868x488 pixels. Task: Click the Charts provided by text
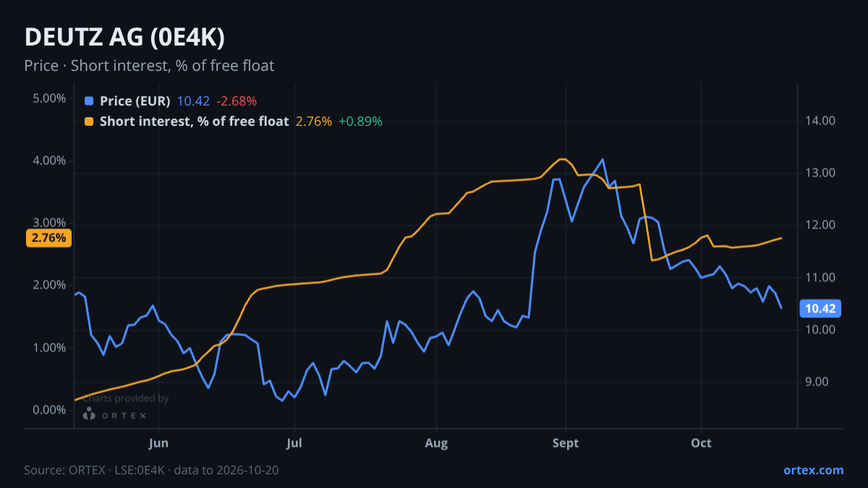coord(126,398)
